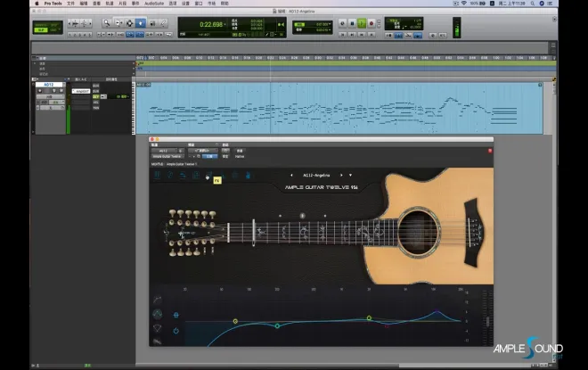Click the green Play transport button

pyautogui.click(x=362, y=23)
